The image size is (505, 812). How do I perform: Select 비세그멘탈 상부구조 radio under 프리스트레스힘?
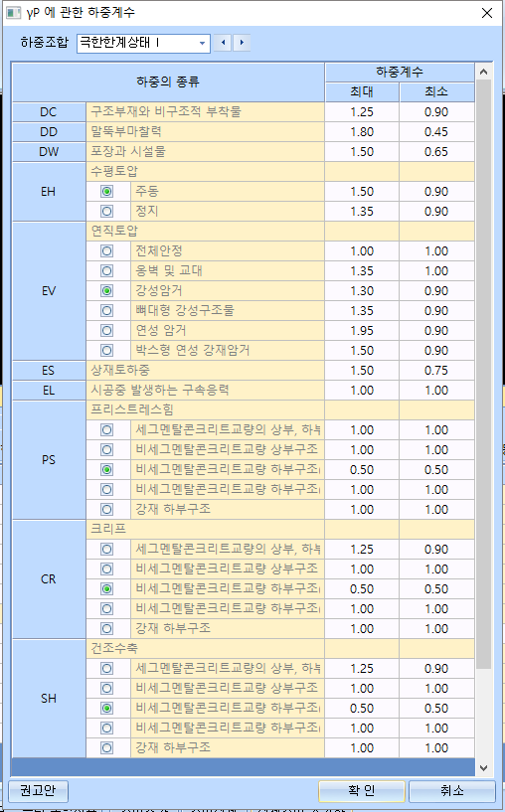point(107,450)
